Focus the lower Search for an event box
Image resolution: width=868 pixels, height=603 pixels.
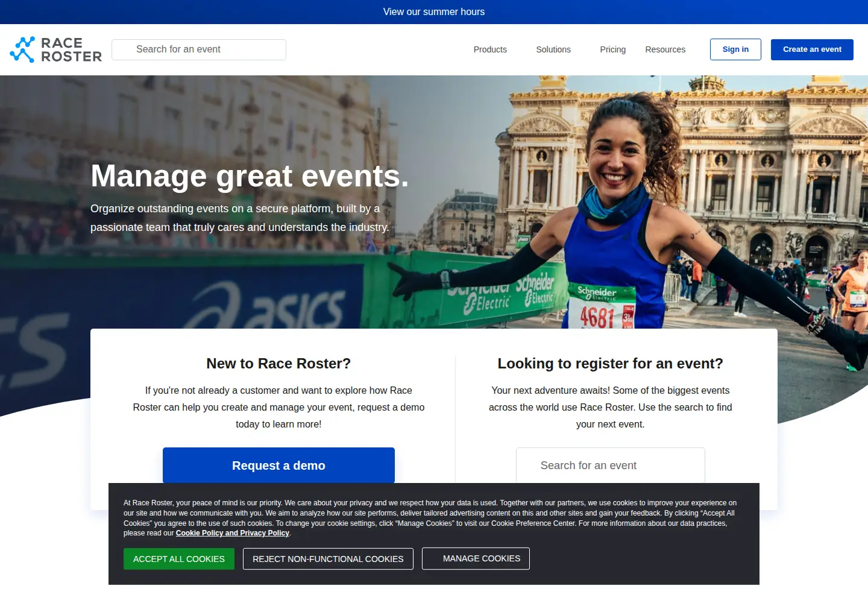611,465
